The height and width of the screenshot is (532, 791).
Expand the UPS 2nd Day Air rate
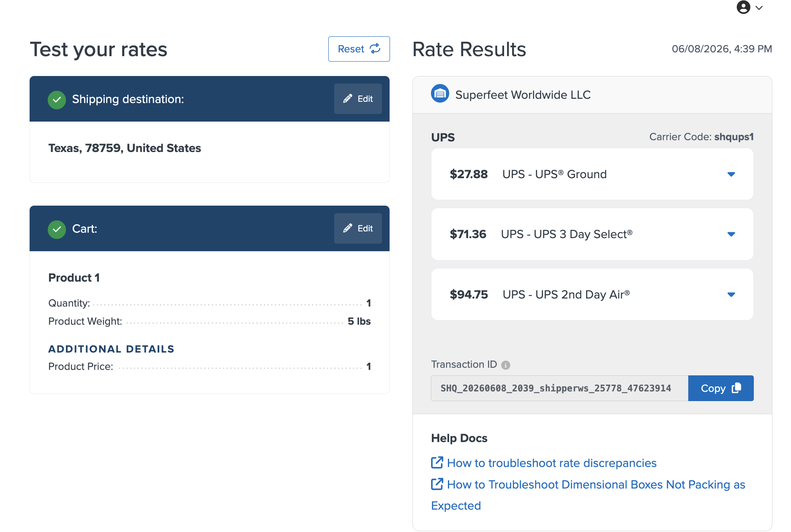click(731, 295)
